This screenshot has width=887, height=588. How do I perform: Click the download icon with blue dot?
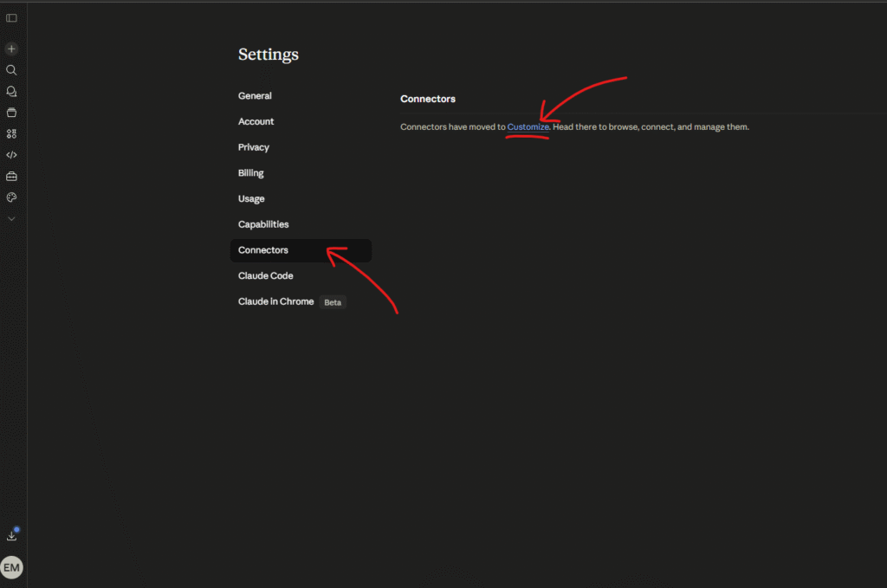(12, 535)
